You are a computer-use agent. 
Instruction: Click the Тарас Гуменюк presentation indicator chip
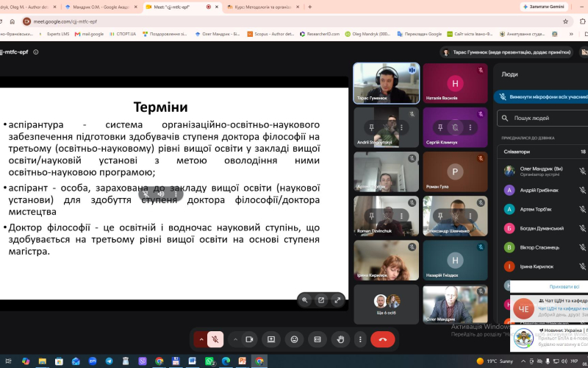[507, 52]
